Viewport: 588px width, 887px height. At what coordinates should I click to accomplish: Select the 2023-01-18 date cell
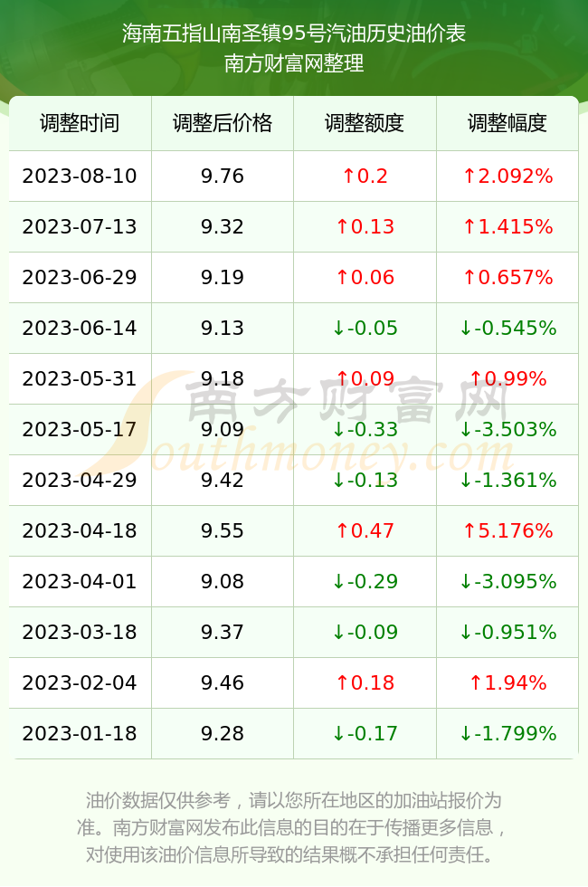pos(80,733)
